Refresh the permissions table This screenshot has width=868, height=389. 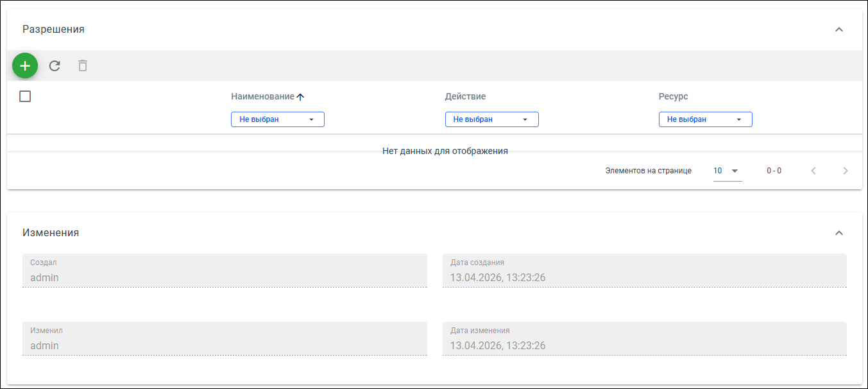55,65
